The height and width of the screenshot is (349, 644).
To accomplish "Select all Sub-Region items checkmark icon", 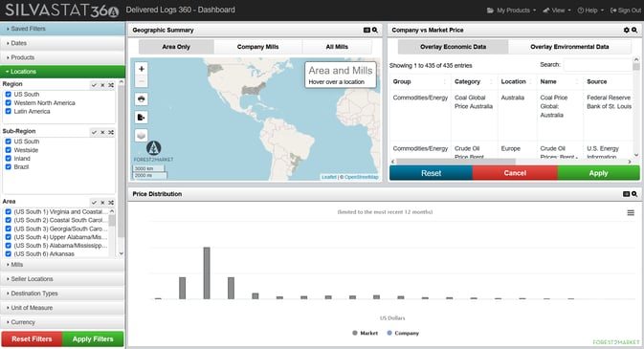I will (x=94, y=132).
